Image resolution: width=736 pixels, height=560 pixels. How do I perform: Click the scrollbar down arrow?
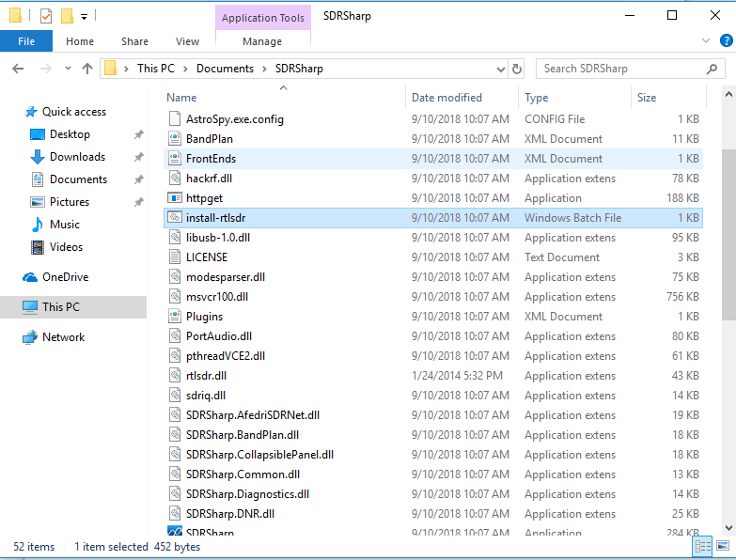pyautogui.click(x=728, y=528)
